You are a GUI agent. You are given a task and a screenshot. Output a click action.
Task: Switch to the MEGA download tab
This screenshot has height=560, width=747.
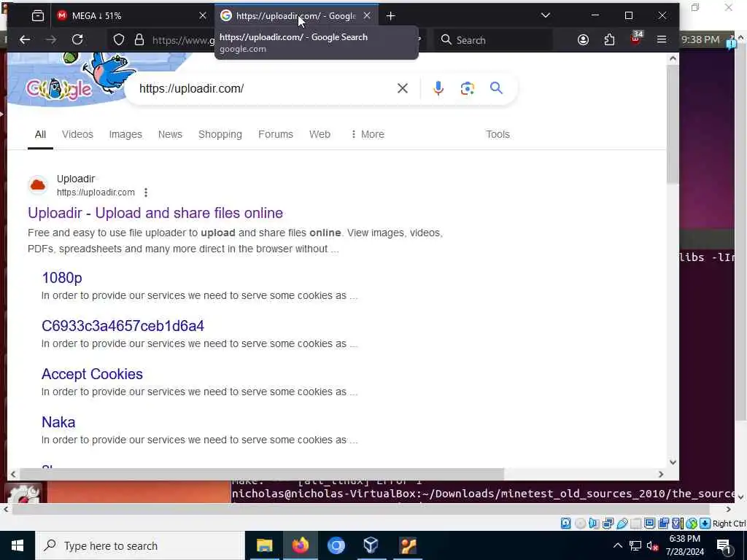point(131,16)
